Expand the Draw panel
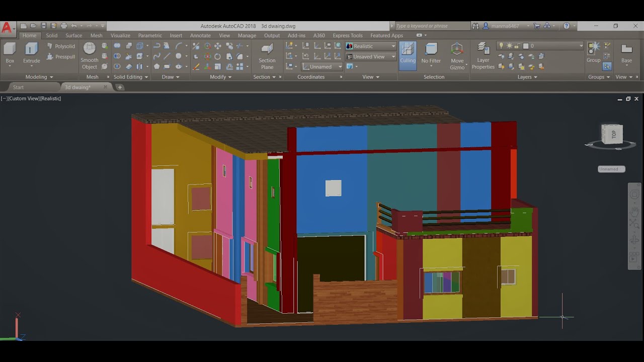644x362 pixels. pos(171,77)
